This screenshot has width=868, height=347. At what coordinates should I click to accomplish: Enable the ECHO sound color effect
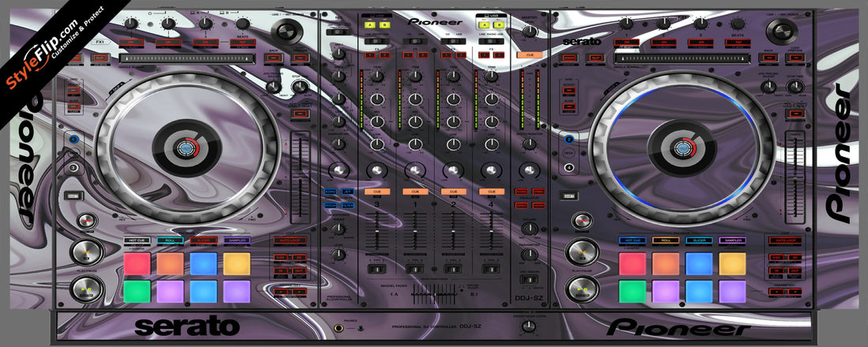click(331, 192)
